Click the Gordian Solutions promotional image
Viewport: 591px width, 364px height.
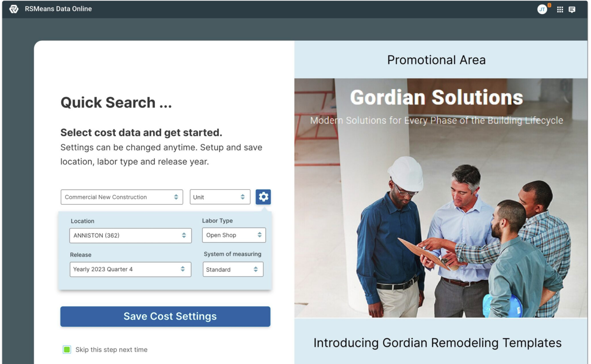point(440,198)
